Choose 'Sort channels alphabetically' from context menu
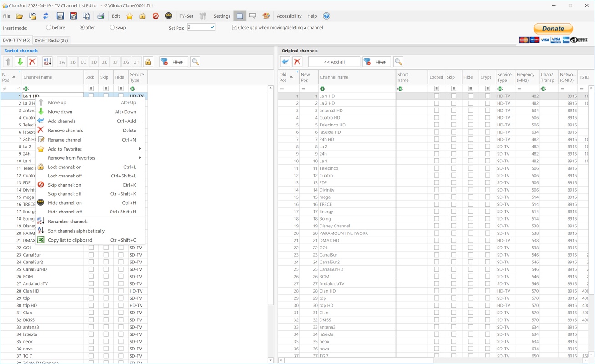The image size is (595, 364). coord(90,231)
